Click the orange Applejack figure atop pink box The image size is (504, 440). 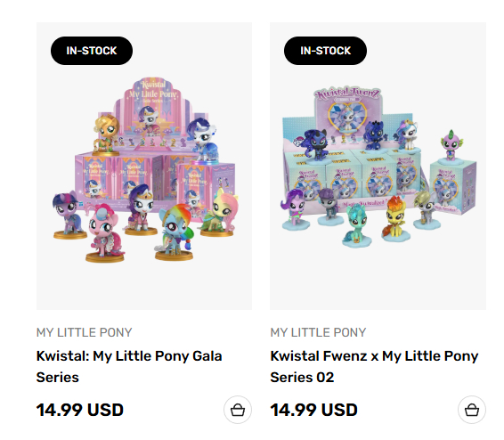tap(106, 134)
